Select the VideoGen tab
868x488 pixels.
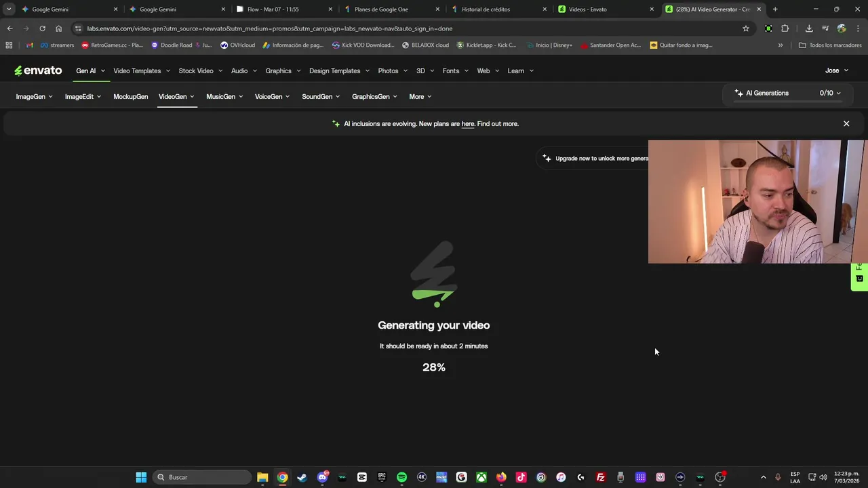(176, 96)
